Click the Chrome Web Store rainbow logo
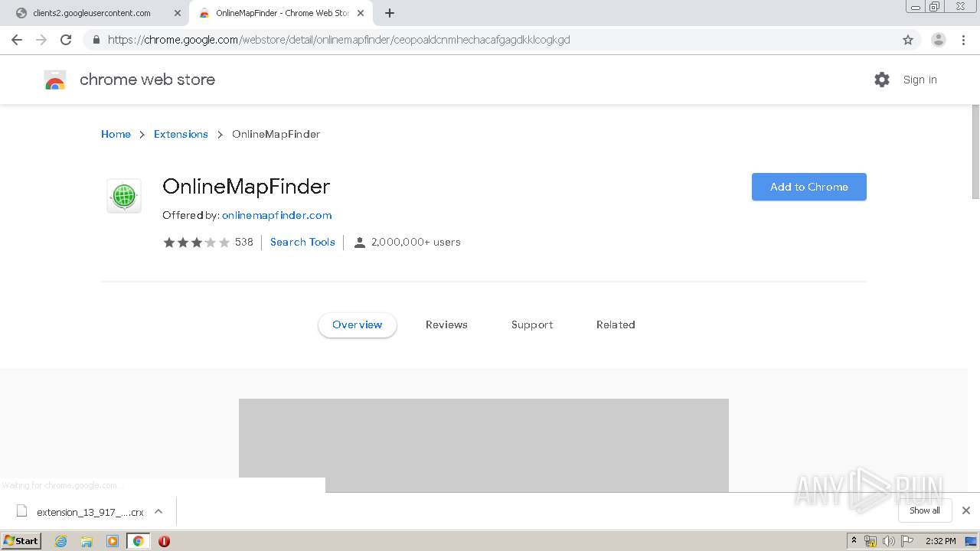980x551 pixels. 55,80
